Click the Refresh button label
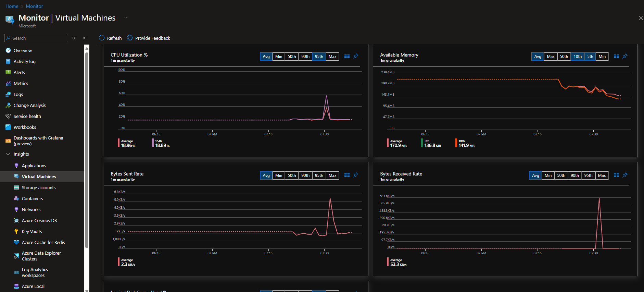This screenshot has height=292, width=644. pos(114,38)
